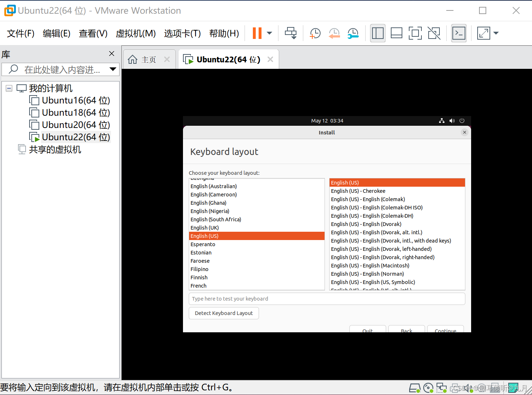Viewport: 532px width, 395px height.
Task: Open the library search dropdown arrow
Action: click(113, 69)
